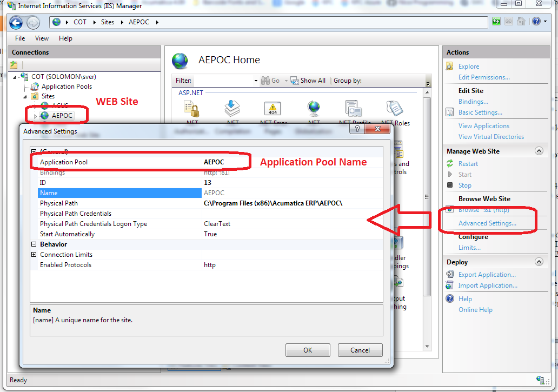Click the forward navigation arrow button
Viewport: 558px width, 392px height.
[x=33, y=23]
